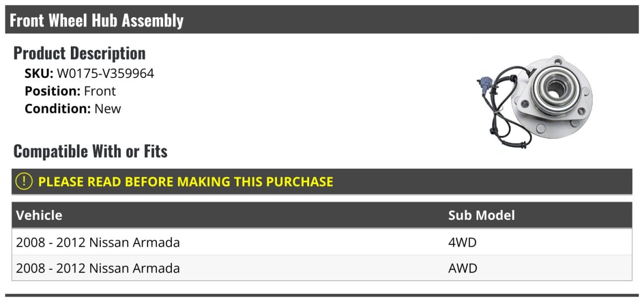Viewport: 644px width, 302px height.
Task: Click the yellow exclamation warning icon
Action: [x=24, y=182]
